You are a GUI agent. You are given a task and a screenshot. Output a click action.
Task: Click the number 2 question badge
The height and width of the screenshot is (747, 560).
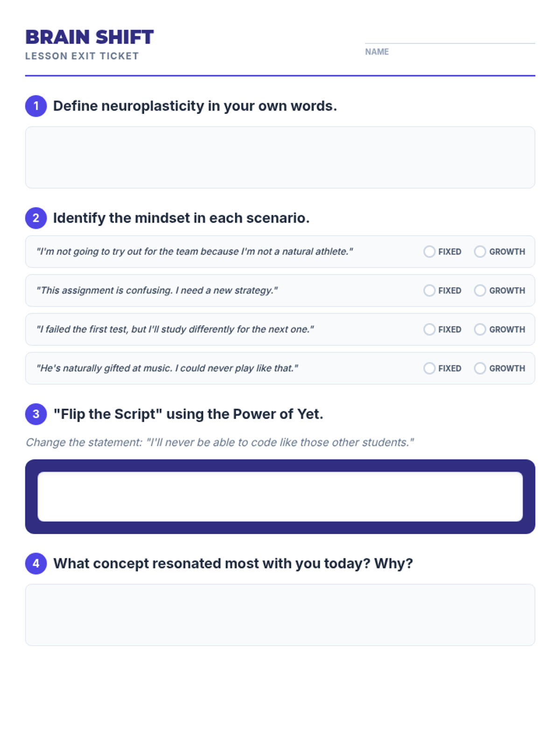(x=36, y=218)
